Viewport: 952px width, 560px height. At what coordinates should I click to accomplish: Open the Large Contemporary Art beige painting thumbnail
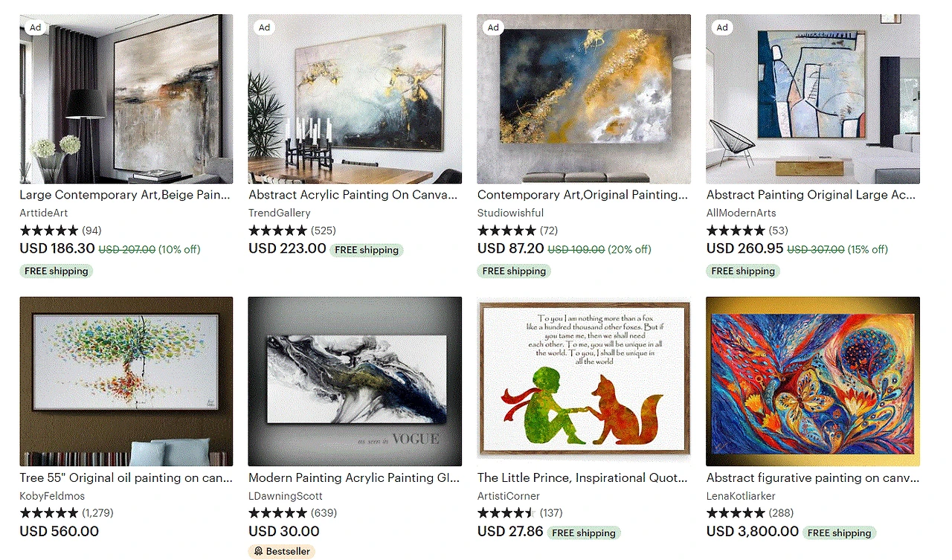pos(126,99)
